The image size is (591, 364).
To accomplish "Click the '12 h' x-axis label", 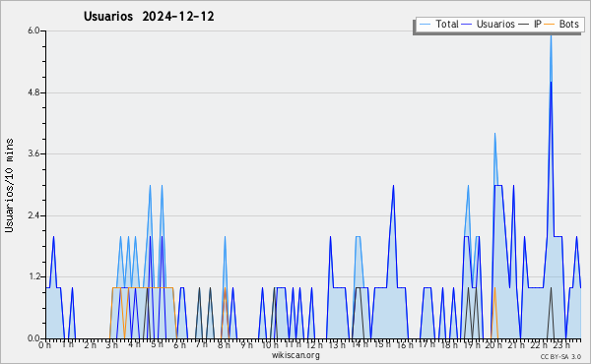I will pos(315,344).
